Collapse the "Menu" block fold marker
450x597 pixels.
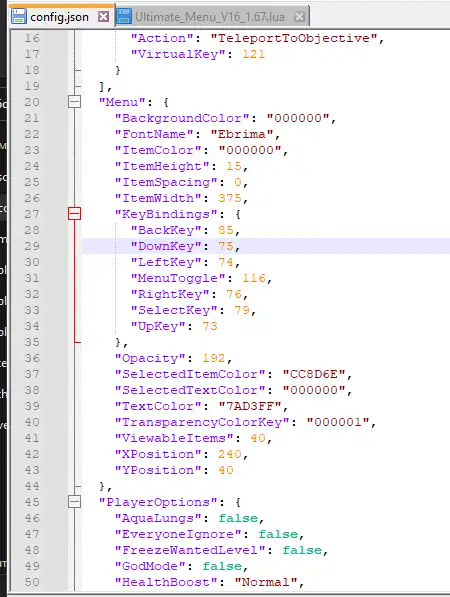pos(74,102)
